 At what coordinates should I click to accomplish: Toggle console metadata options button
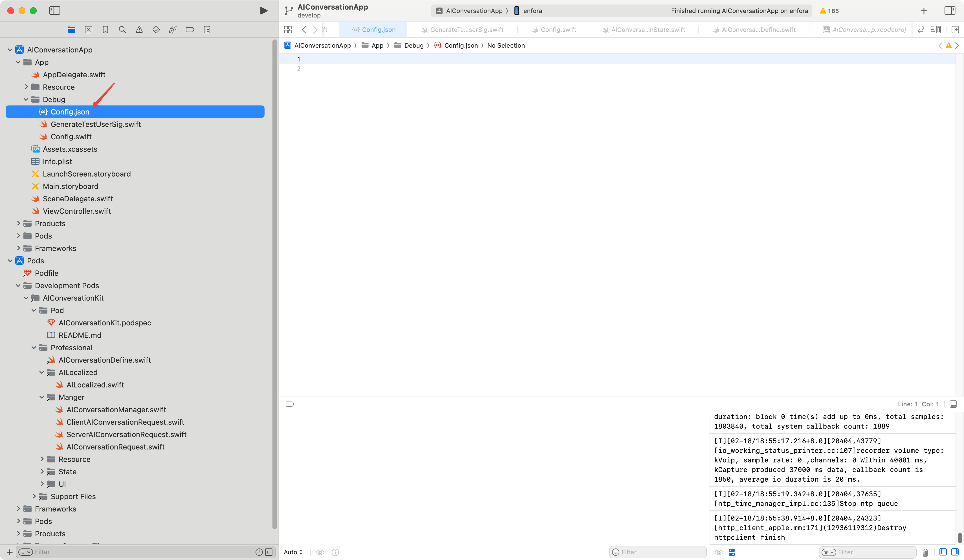point(732,552)
